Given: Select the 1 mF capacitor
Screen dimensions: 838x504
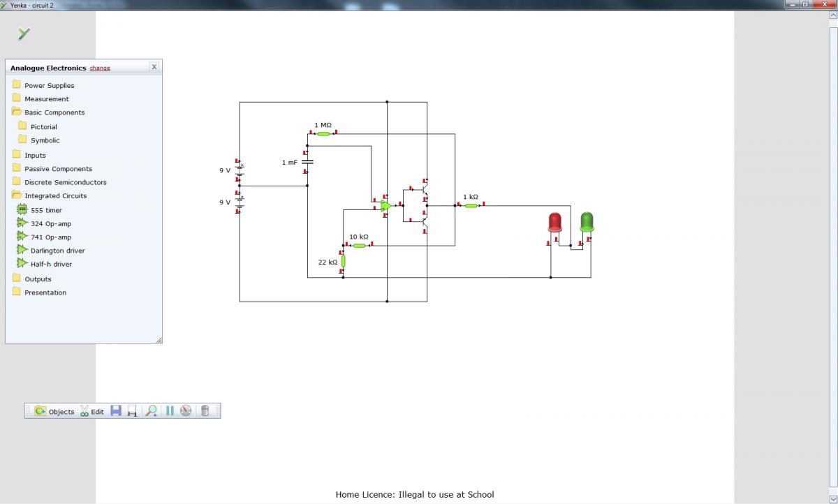Looking at the screenshot, I should (307, 162).
